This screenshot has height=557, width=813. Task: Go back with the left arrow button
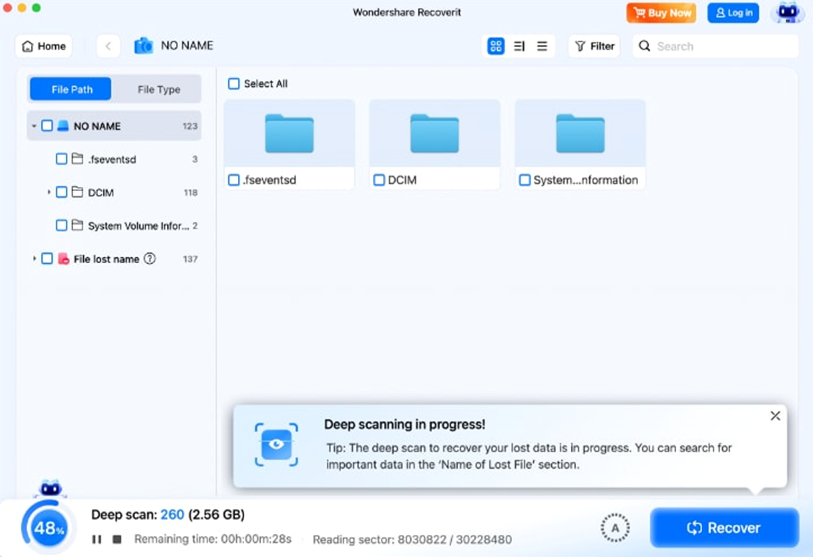click(x=108, y=46)
